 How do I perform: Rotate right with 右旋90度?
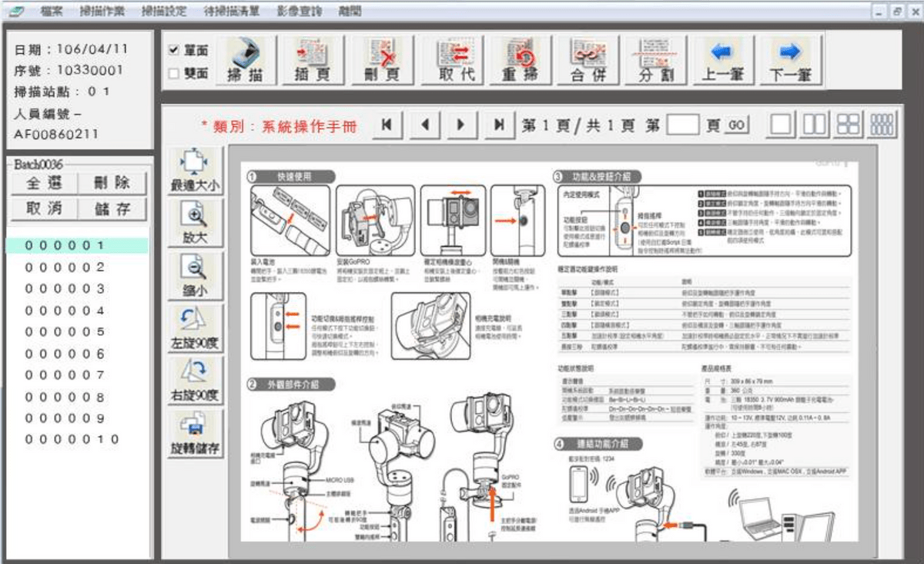[195, 381]
